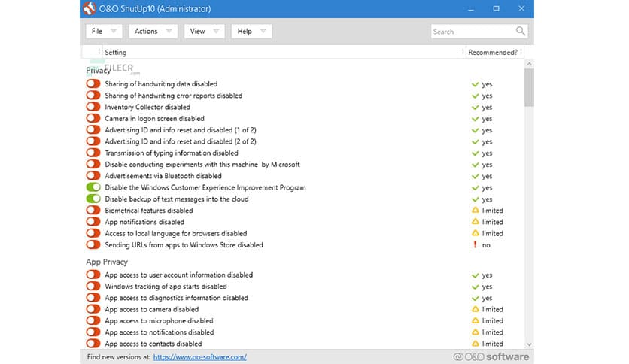The width and height of the screenshot is (629, 364).
Task: Click the red exclamation icon for Sending URLs
Action: pos(475,245)
